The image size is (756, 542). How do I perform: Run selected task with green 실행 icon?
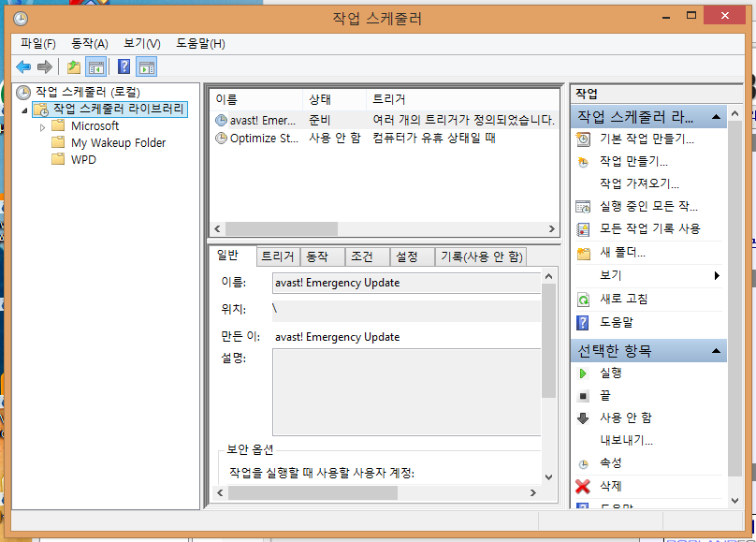[x=583, y=373]
